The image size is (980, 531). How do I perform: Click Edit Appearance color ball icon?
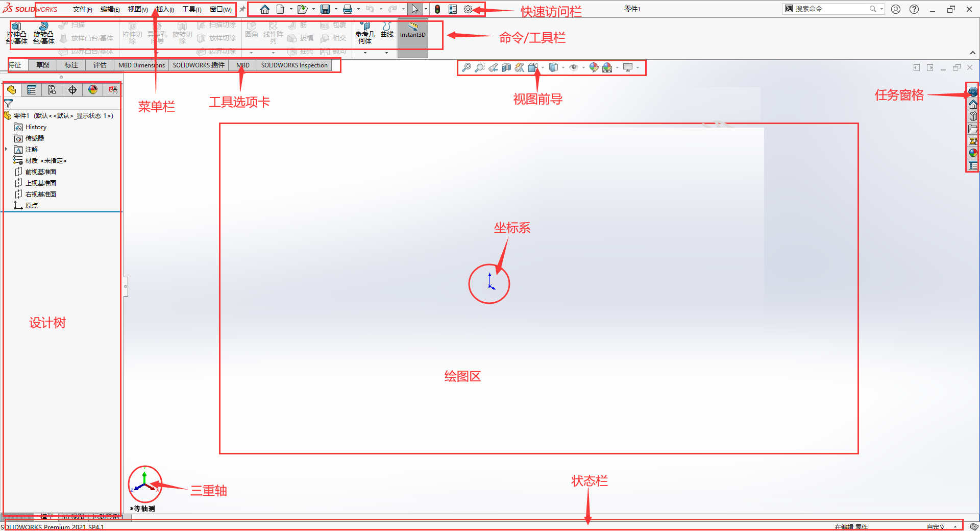594,67
